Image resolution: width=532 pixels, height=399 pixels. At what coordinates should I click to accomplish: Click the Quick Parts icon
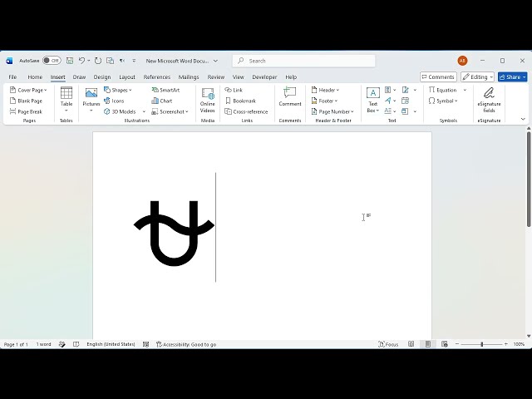tap(388, 90)
